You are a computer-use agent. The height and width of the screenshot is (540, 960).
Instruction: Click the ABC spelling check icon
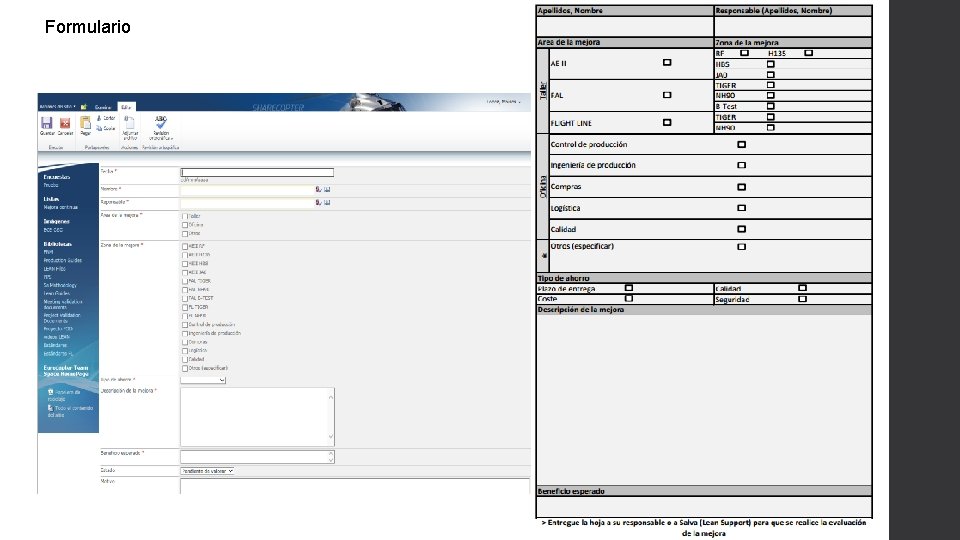pos(160,122)
